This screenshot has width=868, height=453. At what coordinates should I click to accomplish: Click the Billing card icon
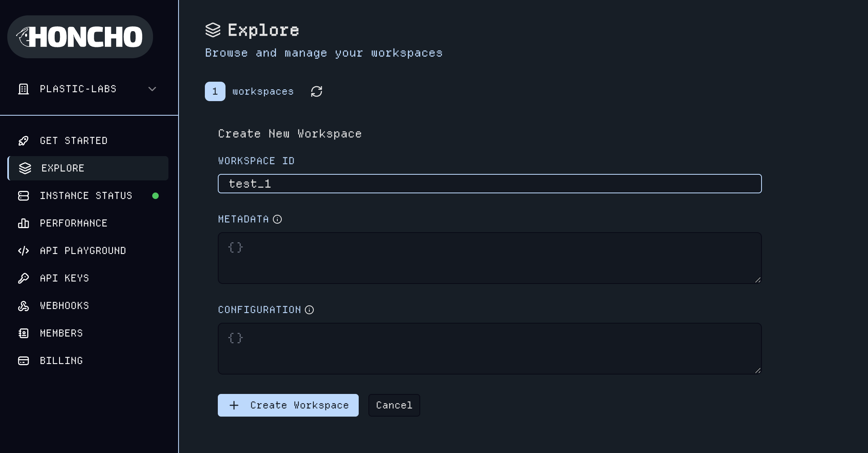23,361
